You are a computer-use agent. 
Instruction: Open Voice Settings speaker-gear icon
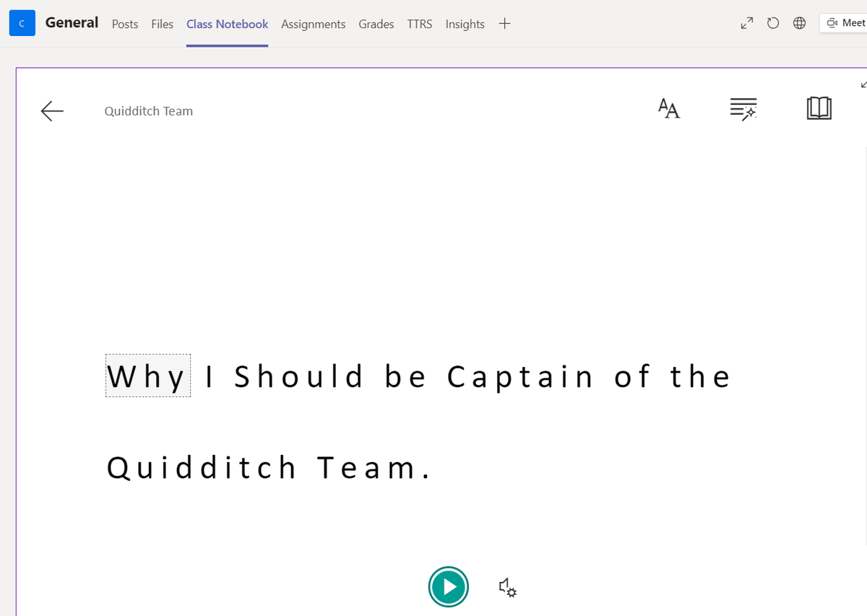tap(508, 587)
